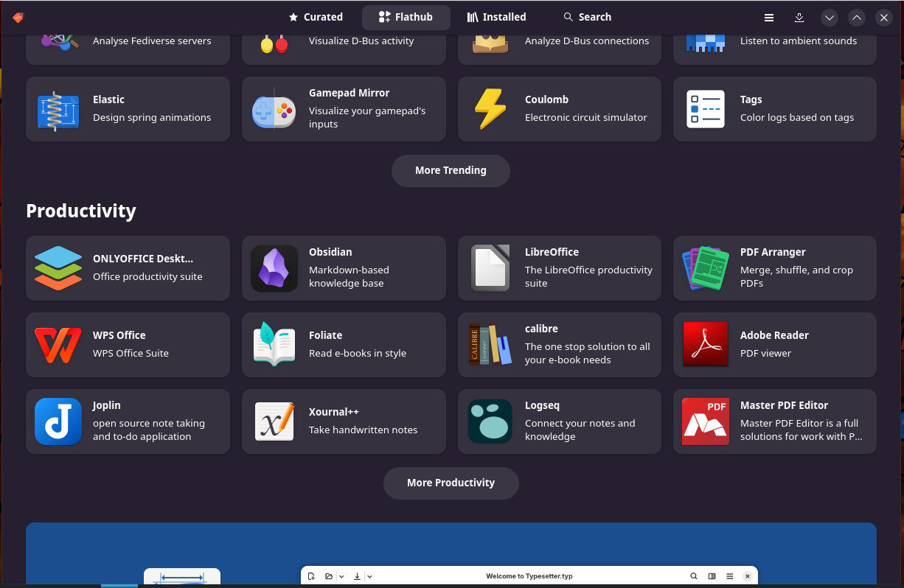Expand the downward chevron in the header bar
Viewport: 904px width, 588px height.
[829, 17]
